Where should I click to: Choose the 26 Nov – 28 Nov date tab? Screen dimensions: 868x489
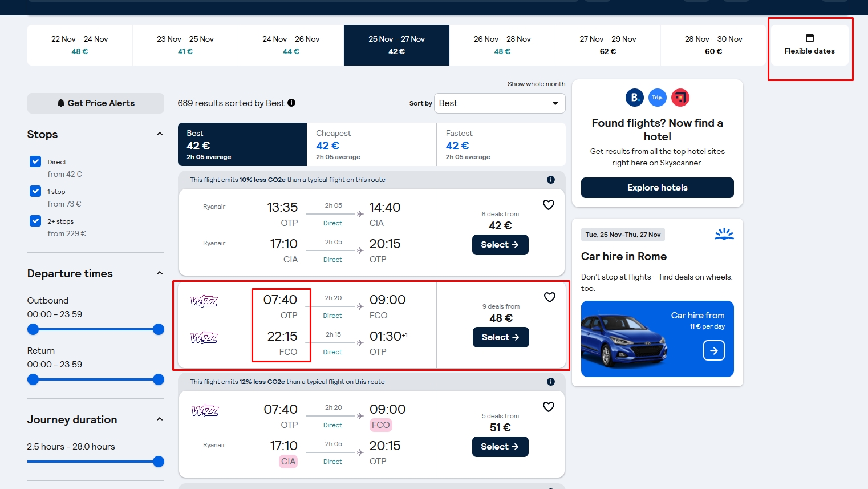[502, 45]
